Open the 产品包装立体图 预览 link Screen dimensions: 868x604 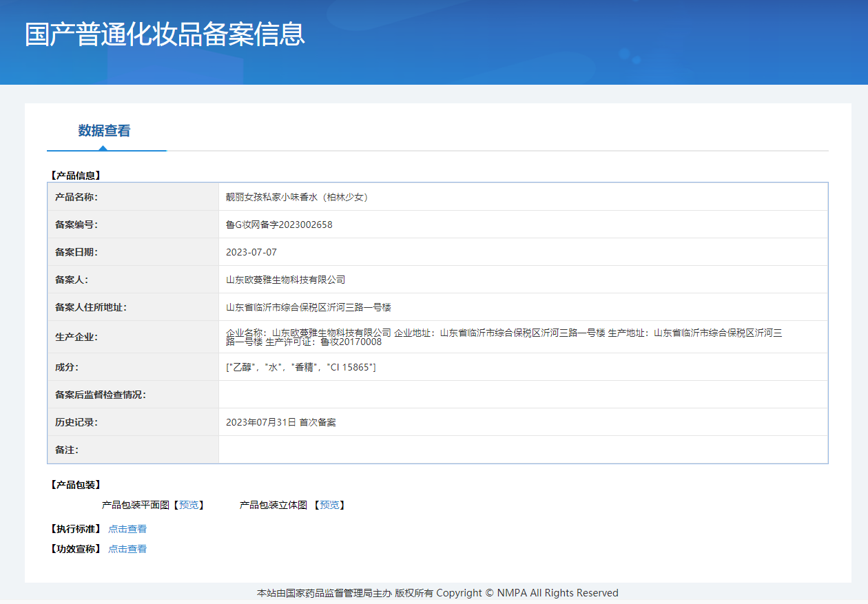(x=329, y=505)
